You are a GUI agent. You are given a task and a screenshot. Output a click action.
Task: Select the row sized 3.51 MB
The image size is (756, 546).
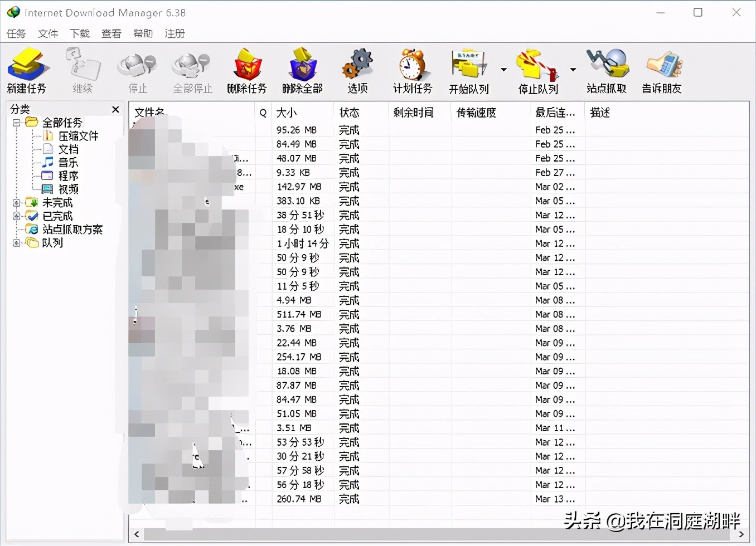439,428
